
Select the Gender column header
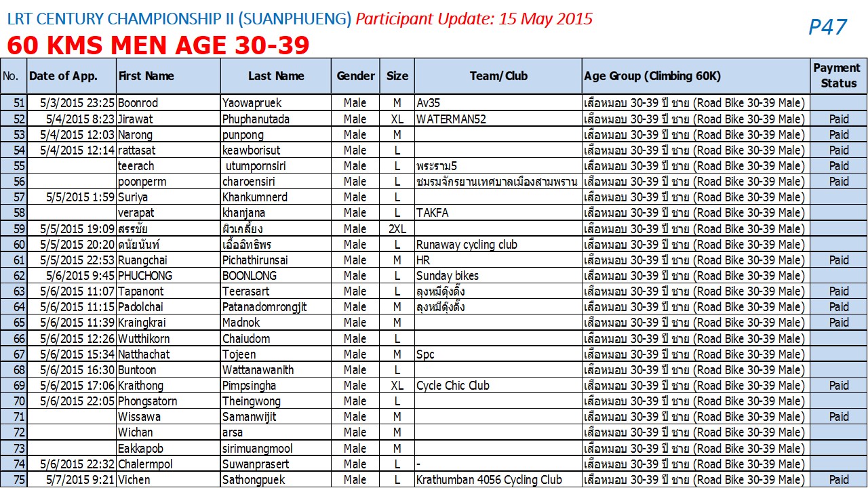[x=355, y=76]
